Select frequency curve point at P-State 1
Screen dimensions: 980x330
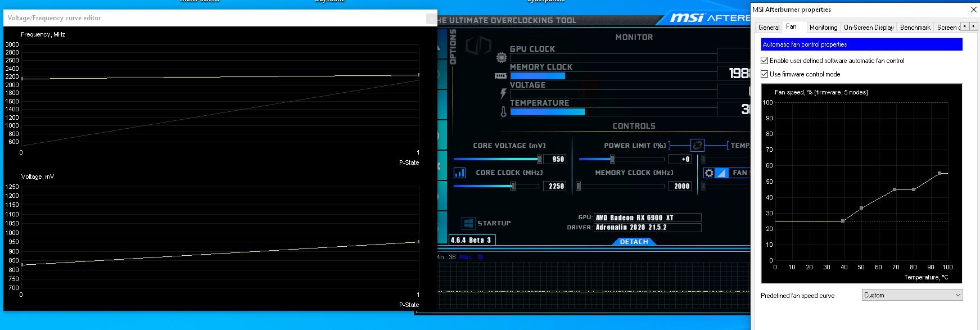[418, 74]
